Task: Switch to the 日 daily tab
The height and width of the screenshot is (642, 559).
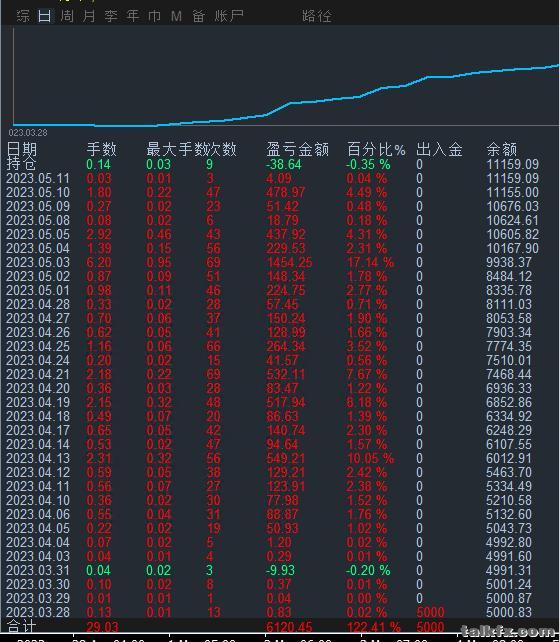Action: tap(45, 16)
